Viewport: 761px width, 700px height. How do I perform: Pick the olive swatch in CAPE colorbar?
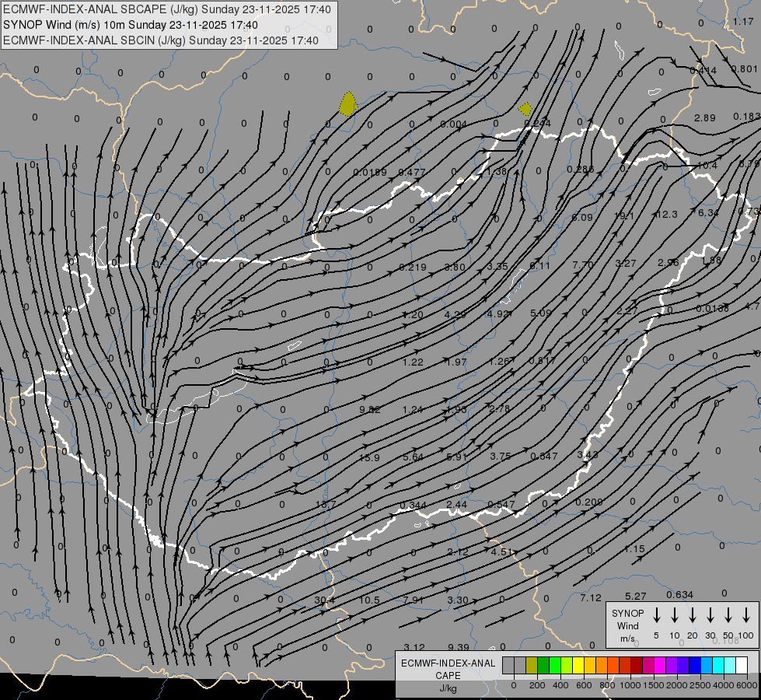(532, 665)
